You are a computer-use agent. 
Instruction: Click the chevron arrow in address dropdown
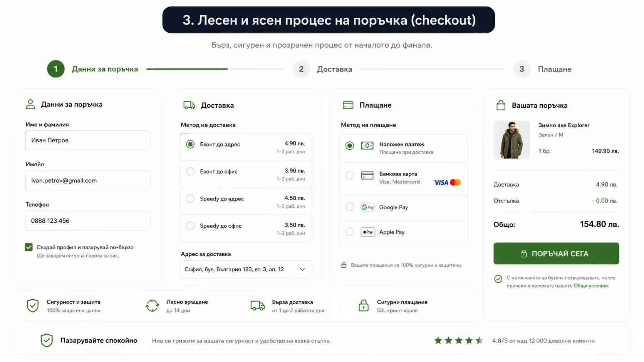302,269
